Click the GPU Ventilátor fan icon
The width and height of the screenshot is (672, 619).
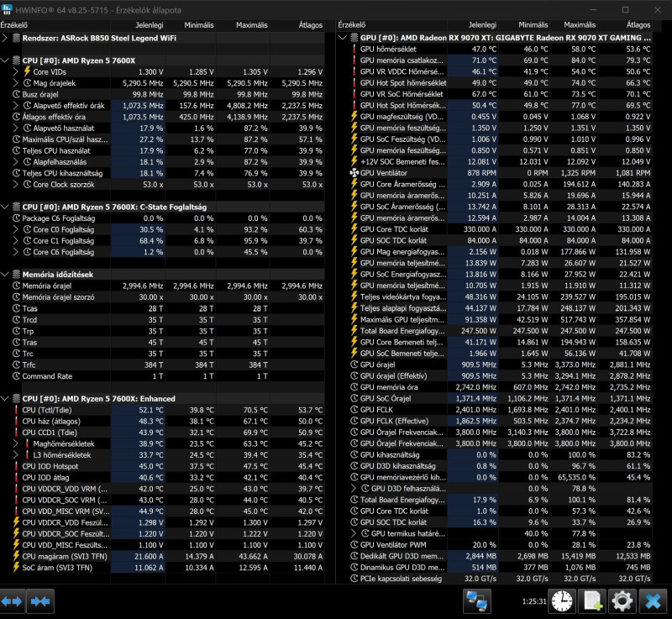pyautogui.click(x=354, y=173)
